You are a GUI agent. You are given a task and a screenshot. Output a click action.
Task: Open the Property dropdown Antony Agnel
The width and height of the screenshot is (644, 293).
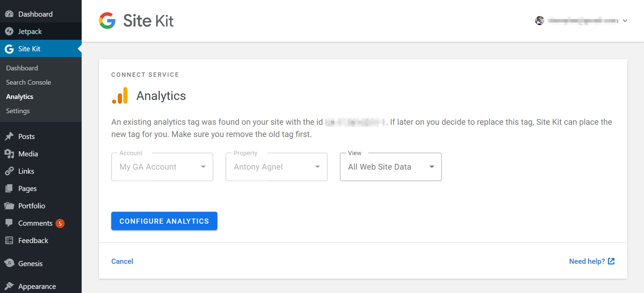click(277, 167)
